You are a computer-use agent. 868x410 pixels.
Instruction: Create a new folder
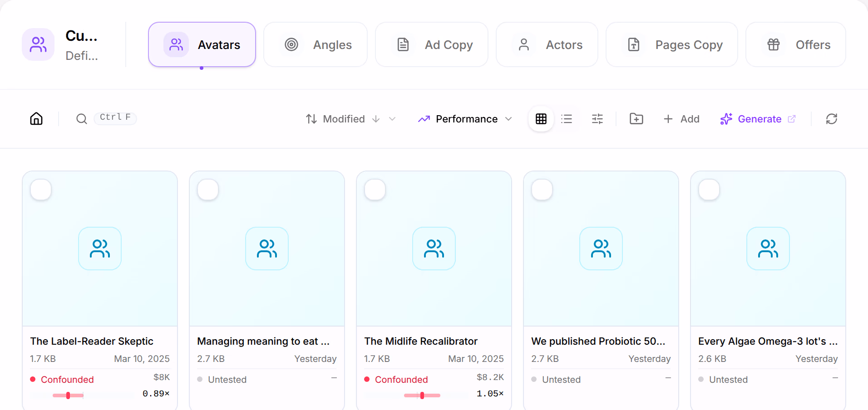pyautogui.click(x=636, y=119)
